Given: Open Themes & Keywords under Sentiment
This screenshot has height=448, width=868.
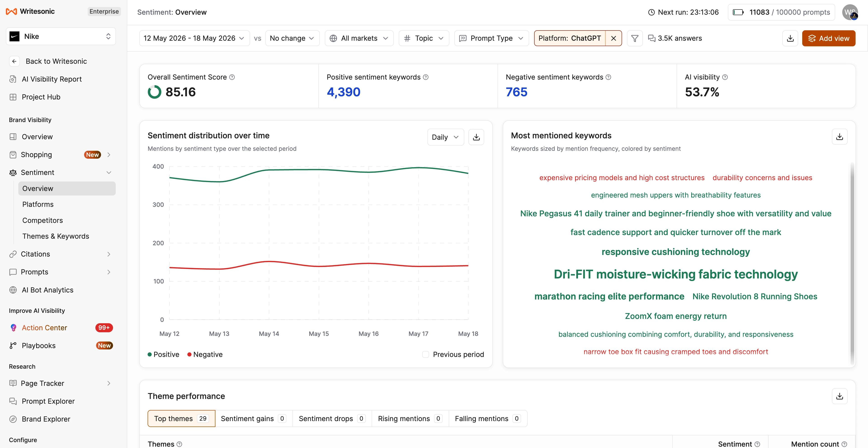Looking at the screenshot, I should click(x=67, y=236).
